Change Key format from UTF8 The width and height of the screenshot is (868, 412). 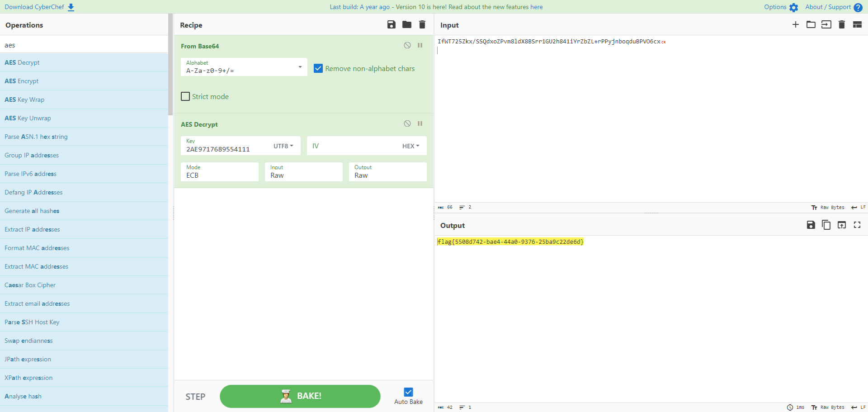click(283, 146)
